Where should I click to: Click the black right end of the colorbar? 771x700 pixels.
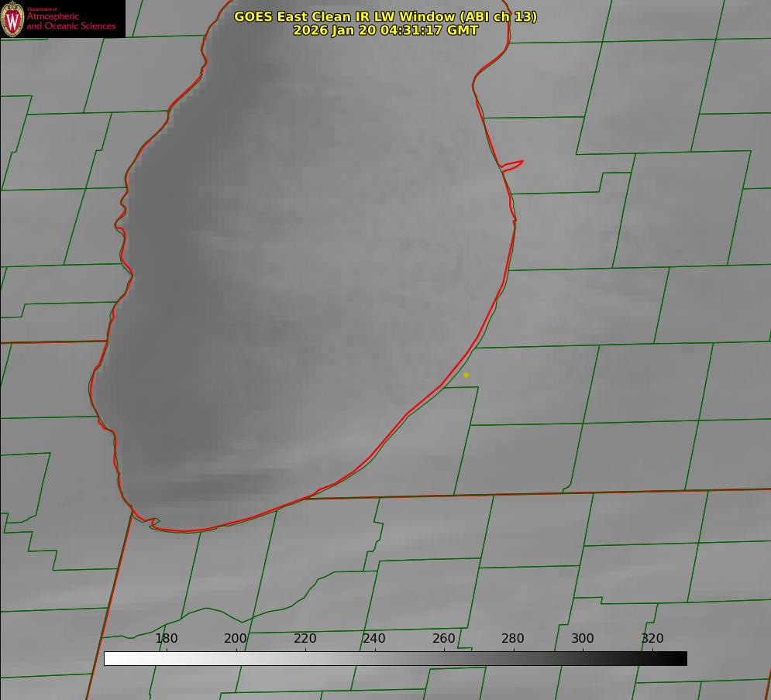[x=681, y=658]
